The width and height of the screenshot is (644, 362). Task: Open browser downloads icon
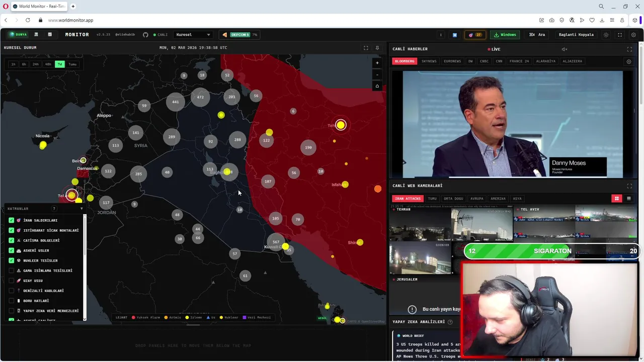(602, 20)
